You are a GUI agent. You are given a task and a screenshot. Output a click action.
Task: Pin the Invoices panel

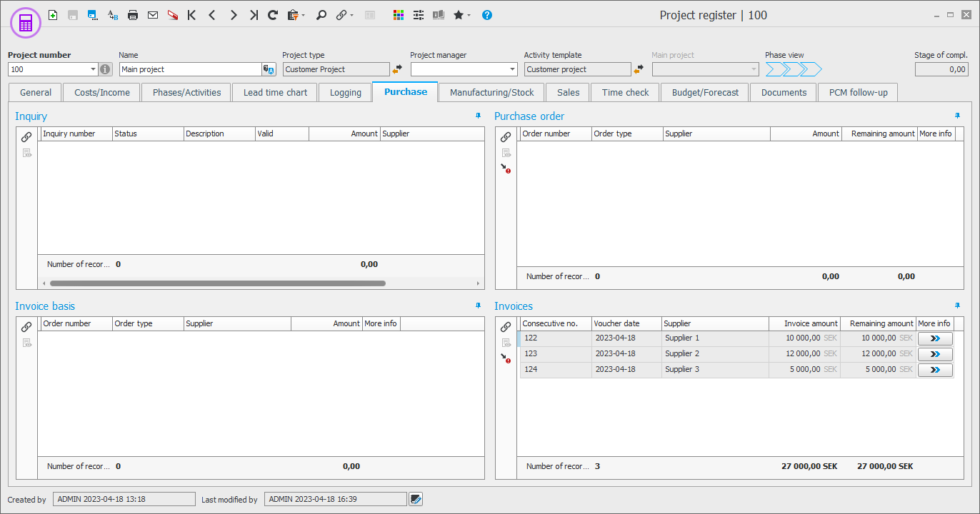click(957, 306)
